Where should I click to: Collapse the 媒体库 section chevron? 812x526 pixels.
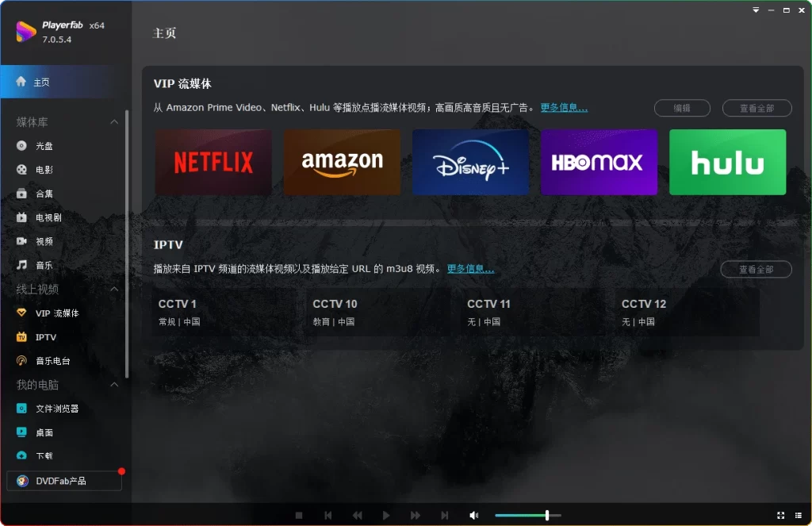[113, 122]
